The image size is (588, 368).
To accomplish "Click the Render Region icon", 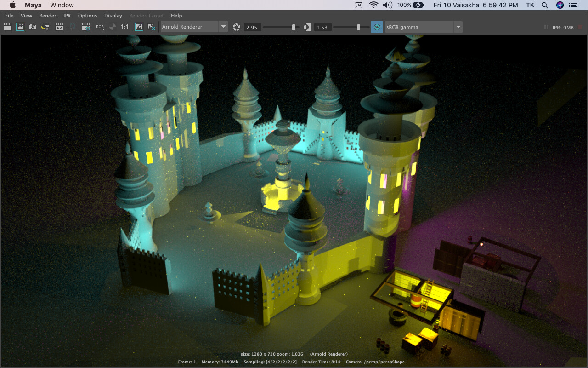I will coord(20,27).
